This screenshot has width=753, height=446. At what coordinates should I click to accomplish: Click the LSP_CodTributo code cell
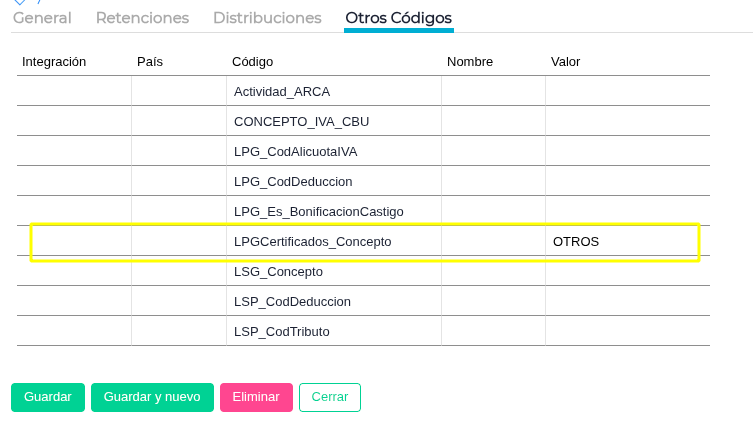click(x=334, y=331)
